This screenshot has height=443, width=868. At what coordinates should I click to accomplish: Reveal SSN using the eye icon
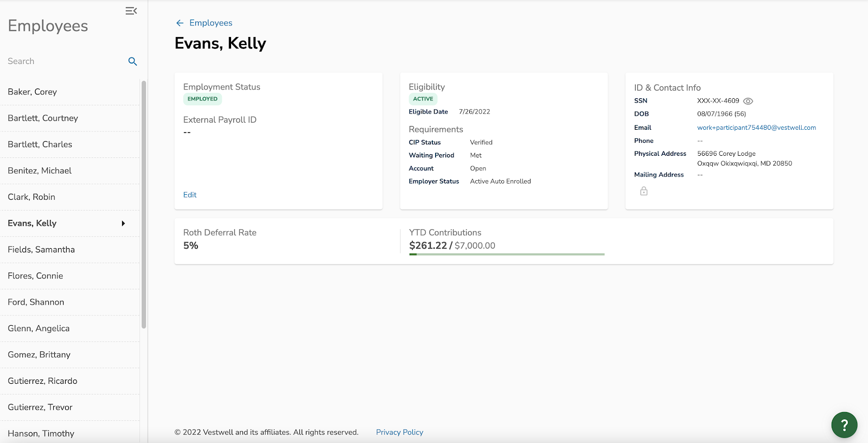(x=748, y=101)
